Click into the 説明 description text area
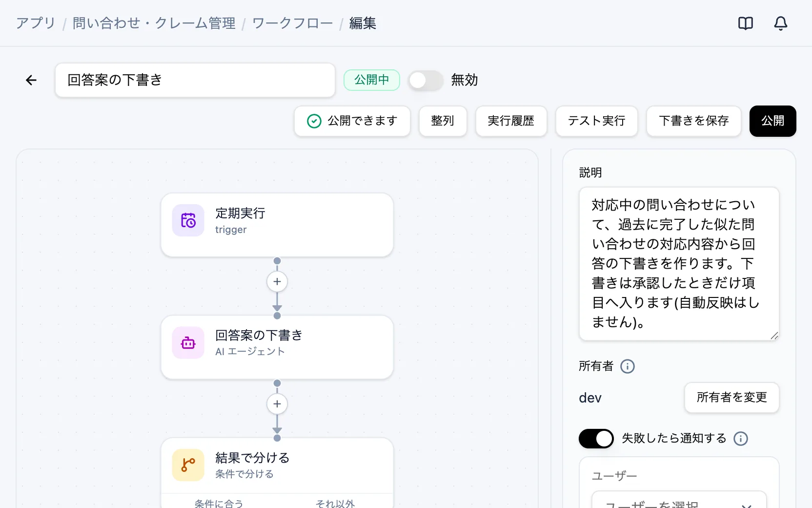 click(x=679, y=264)
